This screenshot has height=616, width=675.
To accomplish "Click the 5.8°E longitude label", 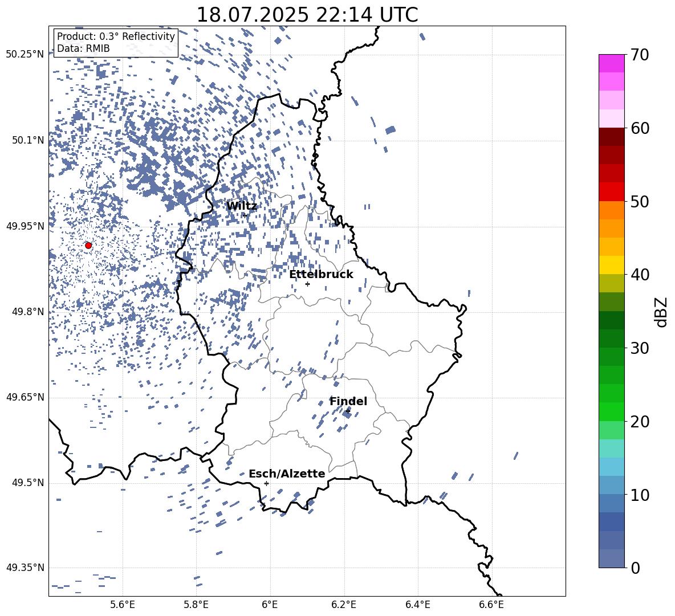I will 196,605.
